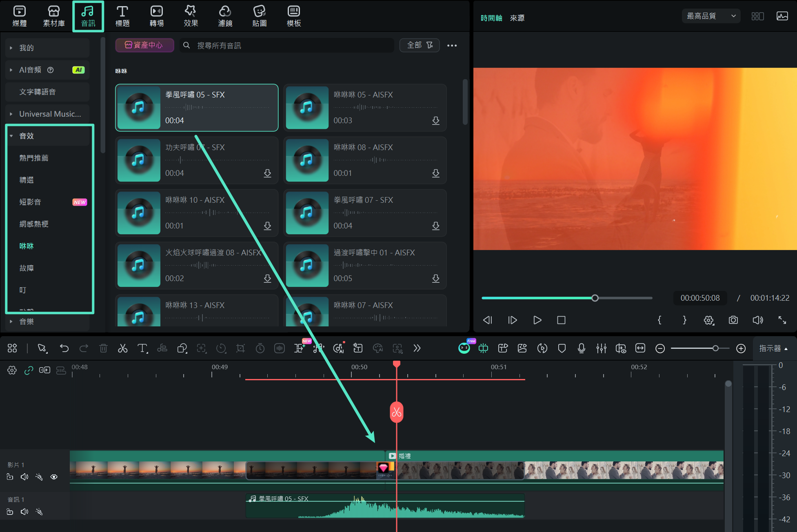Viewport: 797px width, 532px height.
Task: Open the audio mixer icon
Action: point(601,348)
